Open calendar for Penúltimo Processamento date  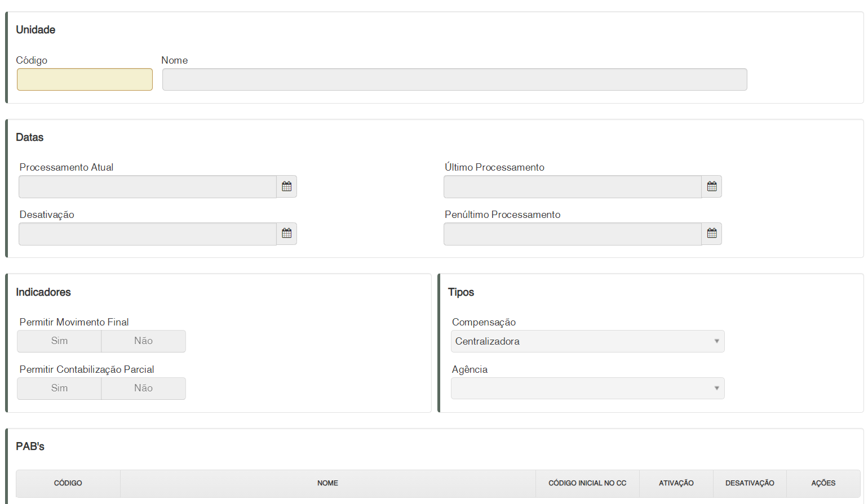point(712,234)
